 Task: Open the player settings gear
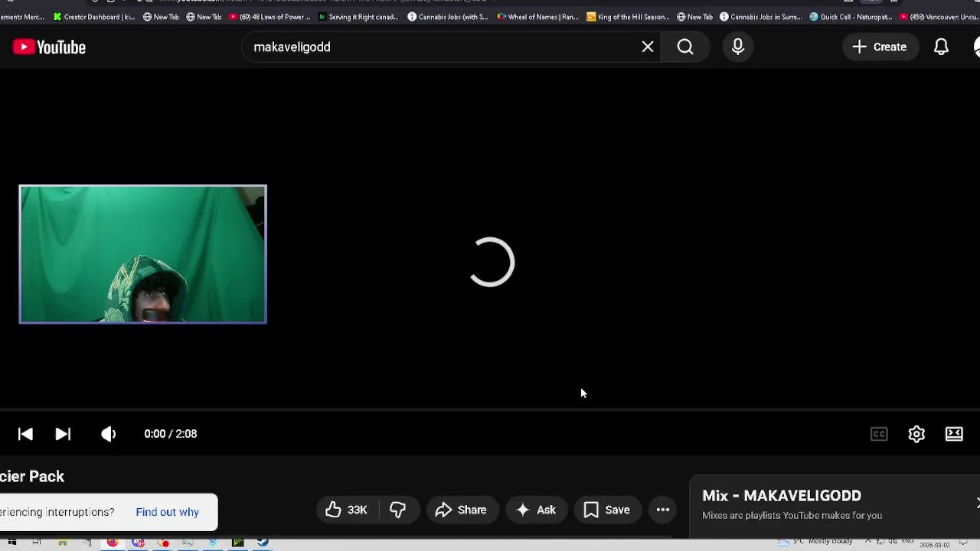coord(916,434)
